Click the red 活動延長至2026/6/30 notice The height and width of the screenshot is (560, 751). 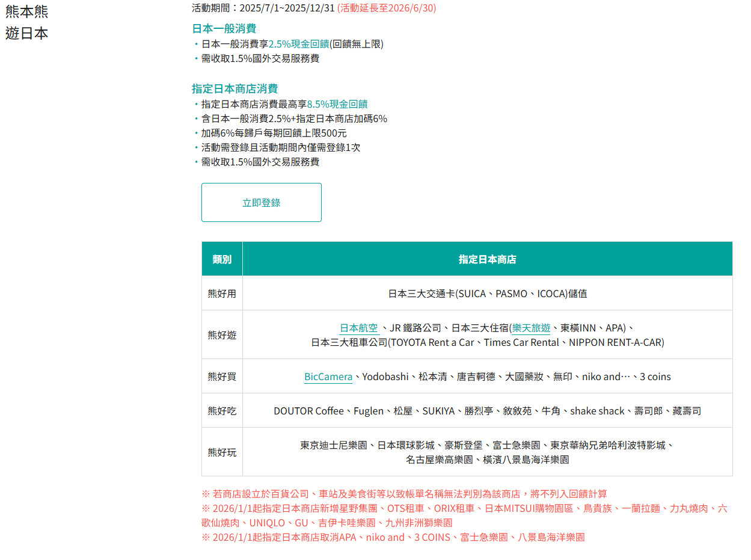coord(387,8)
